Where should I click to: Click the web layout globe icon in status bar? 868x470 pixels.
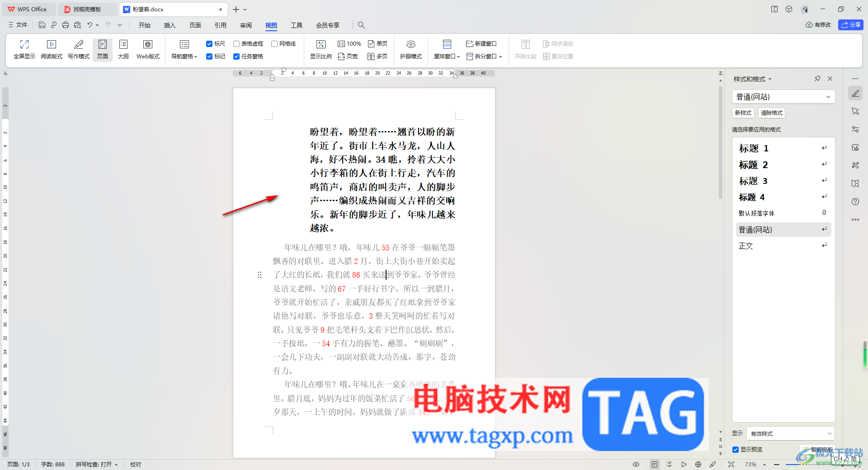[698, 464]
